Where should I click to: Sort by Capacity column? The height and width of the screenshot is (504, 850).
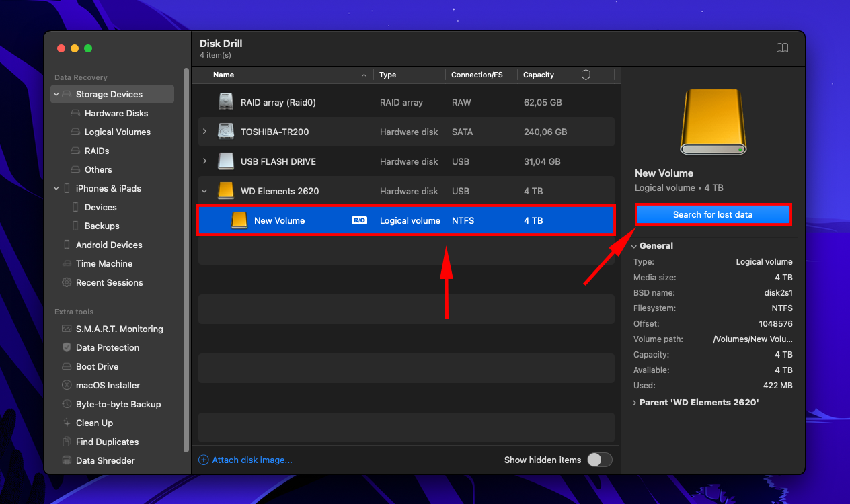[x=539, y=75]
